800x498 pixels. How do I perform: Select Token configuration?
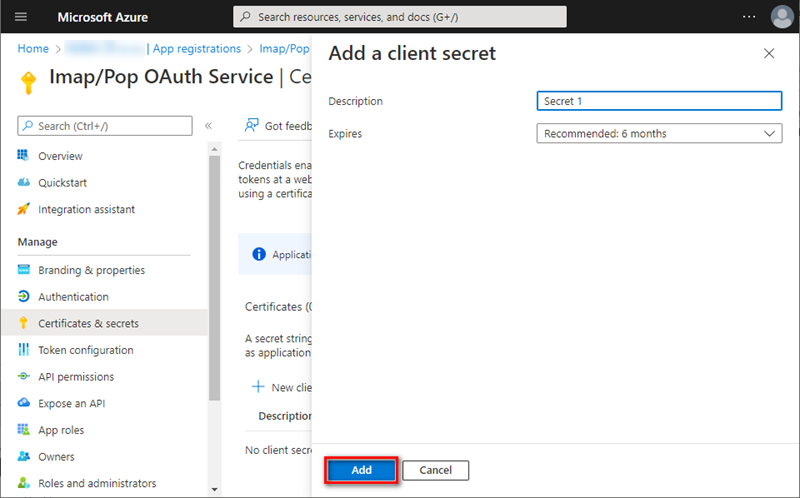85,350
